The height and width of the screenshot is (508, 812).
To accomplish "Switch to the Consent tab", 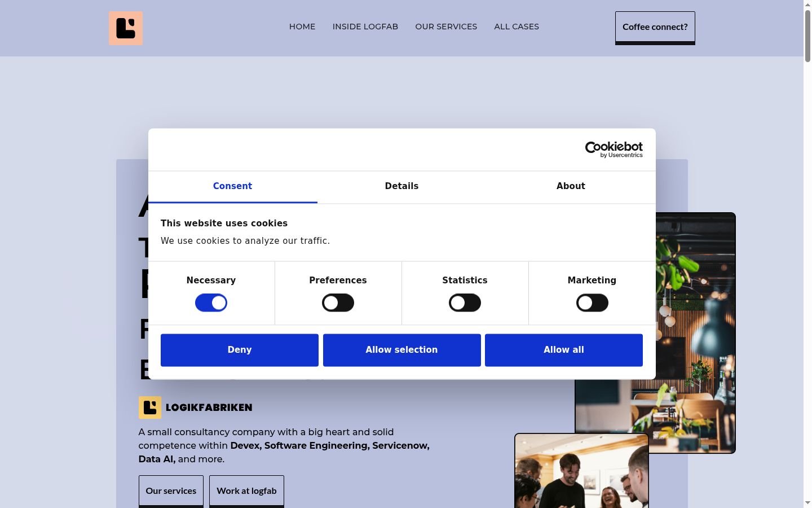I will [232, 186].
